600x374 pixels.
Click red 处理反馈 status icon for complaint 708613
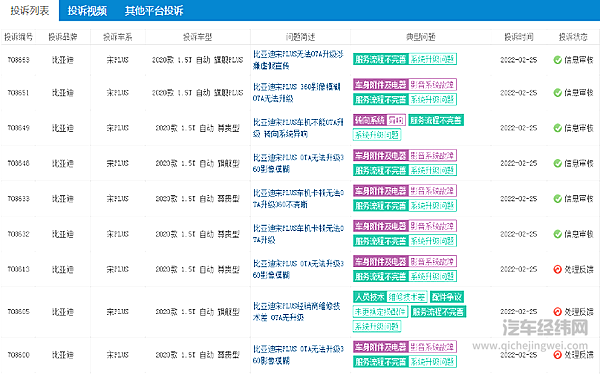(558, 269)
